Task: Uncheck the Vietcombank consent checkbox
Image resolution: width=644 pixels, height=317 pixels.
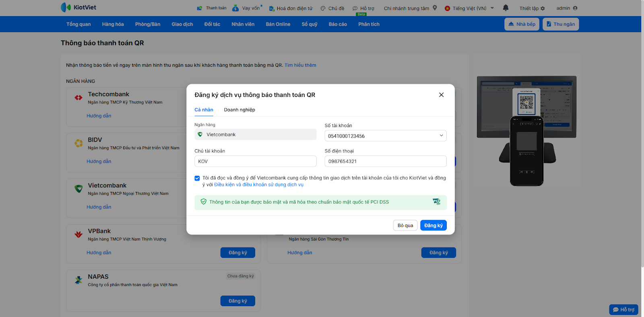Action: coord(197,178)
